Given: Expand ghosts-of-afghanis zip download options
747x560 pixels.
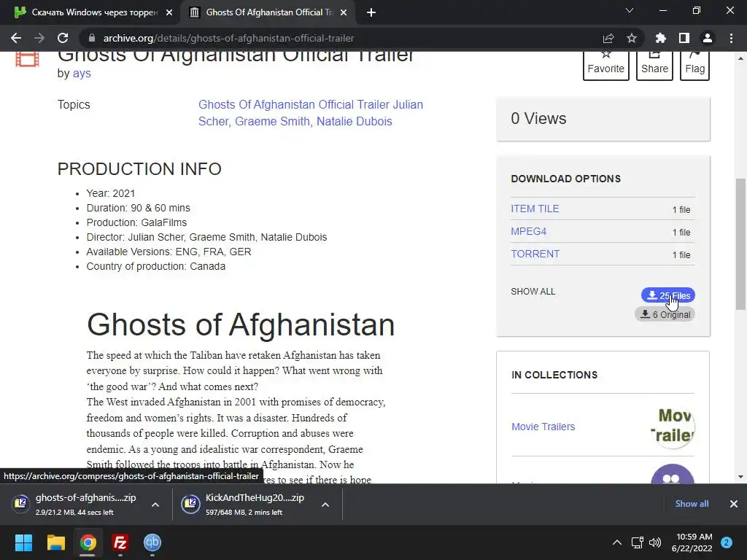Looking at the screenshot, I should tap(155, 505).
